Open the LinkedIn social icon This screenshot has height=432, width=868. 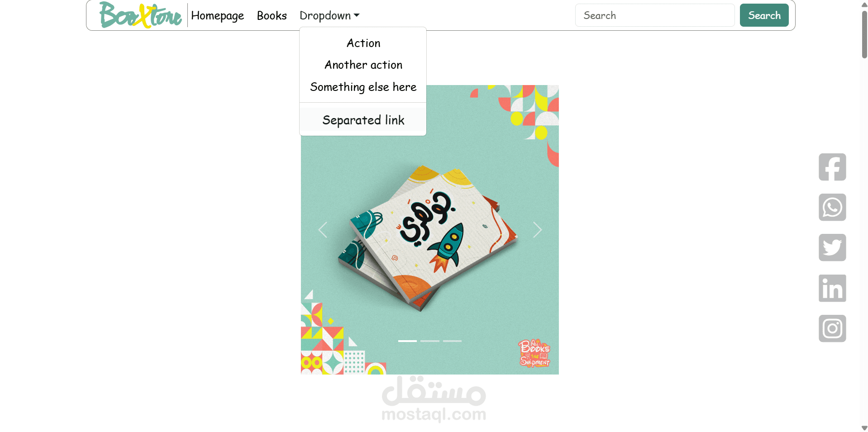click(832, 288)
